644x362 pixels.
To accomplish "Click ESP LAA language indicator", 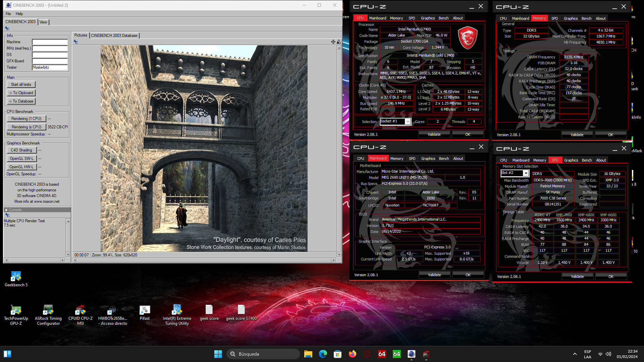I will click(x=588, y=354).
